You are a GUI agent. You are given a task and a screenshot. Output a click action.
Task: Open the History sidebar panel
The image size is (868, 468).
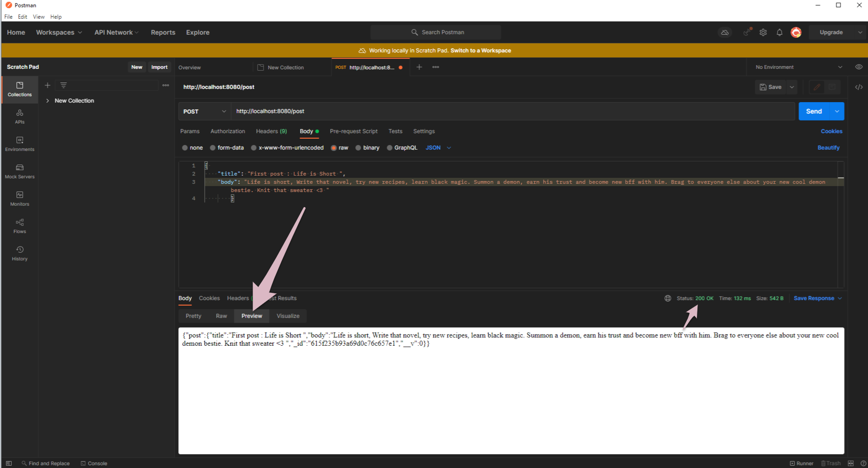point(20,254)
